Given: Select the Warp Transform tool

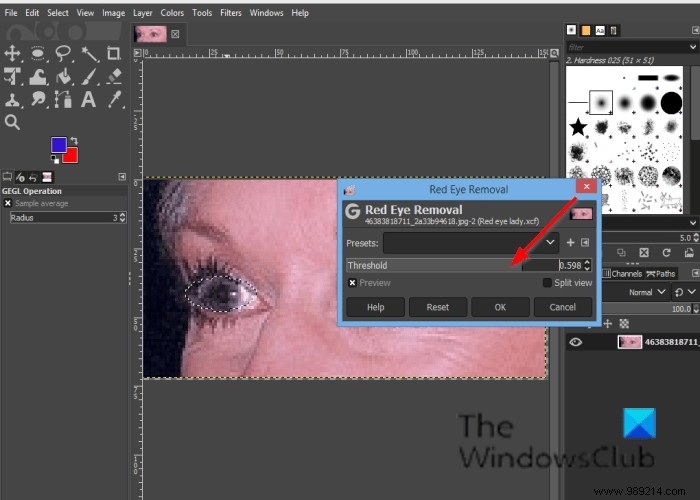Looking at the screenshot, I should [38, 76].
